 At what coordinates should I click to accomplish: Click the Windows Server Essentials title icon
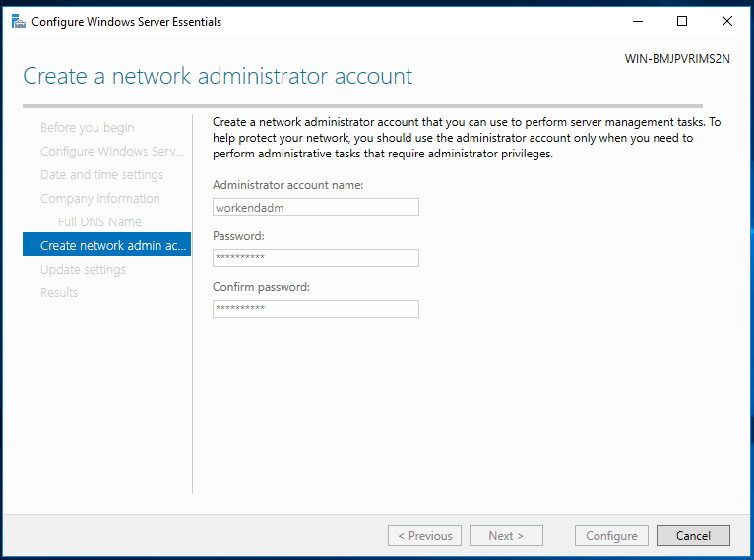click(x=19, y=21)
